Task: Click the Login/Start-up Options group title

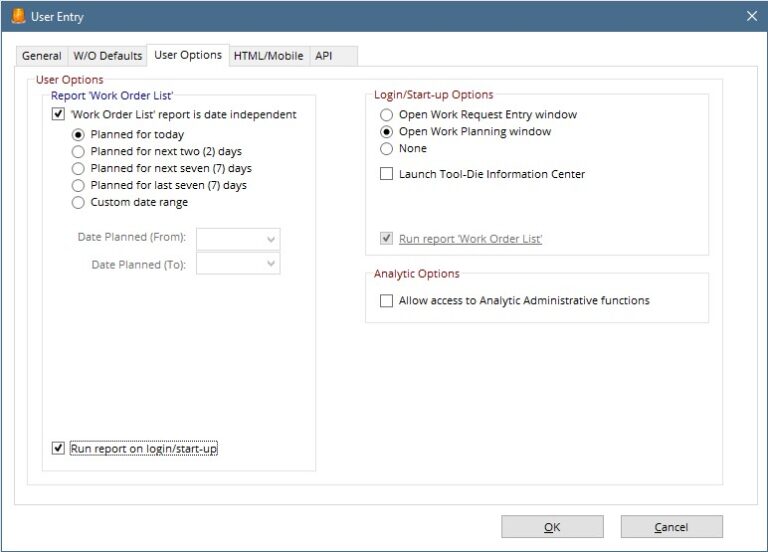Action: (x=433, y=95)
